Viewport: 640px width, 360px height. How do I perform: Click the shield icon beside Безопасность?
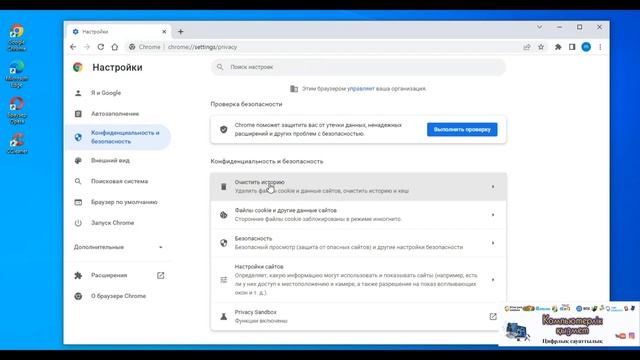(224, 243)
